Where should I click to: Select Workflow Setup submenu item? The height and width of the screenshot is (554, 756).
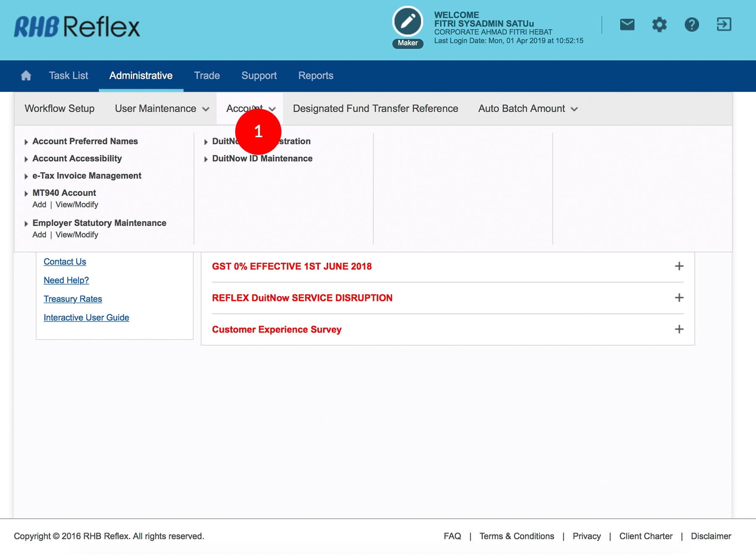(x=60, y=109)
